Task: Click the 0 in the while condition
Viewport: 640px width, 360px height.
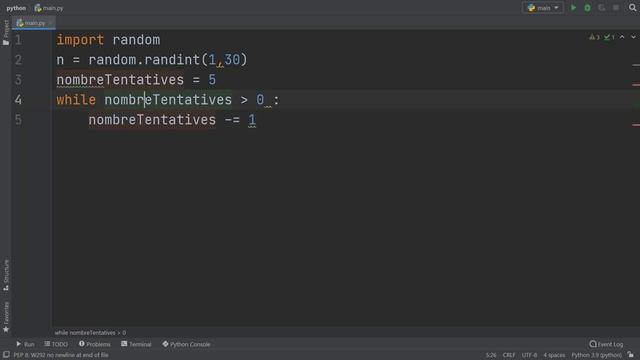Action: [260, 100]
